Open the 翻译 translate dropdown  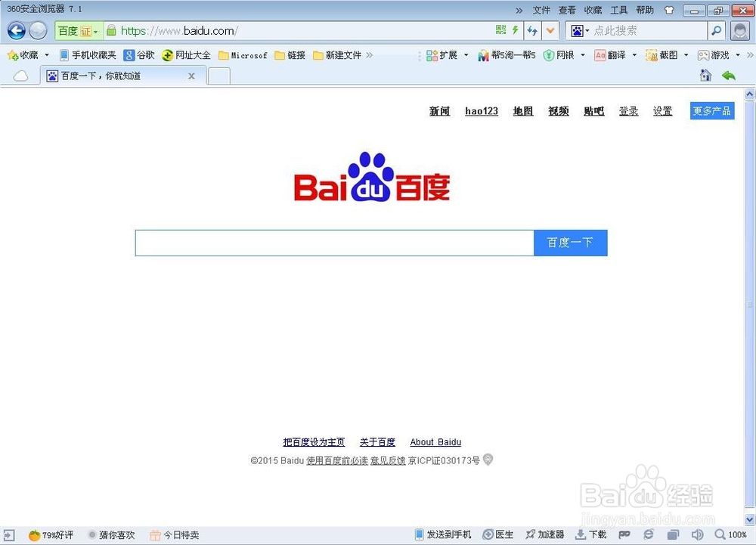coord(615,55)
